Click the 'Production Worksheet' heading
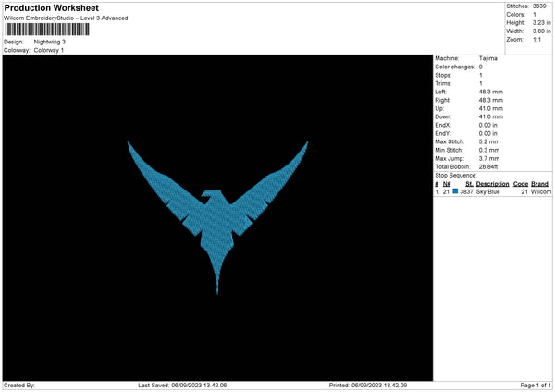Image resolution: width=555 pixels, height=392 pixels. coord(51,7)
